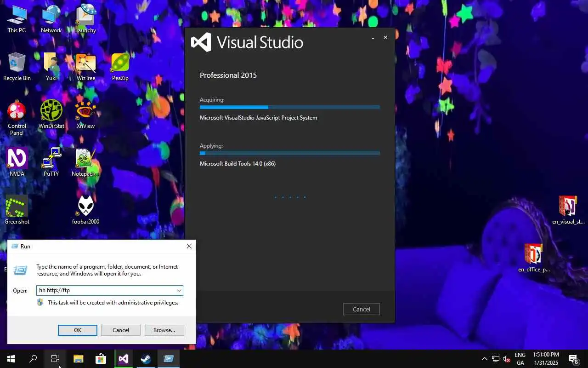
Task: Click the "Professional 2015" heading
Action: [228, 75]
